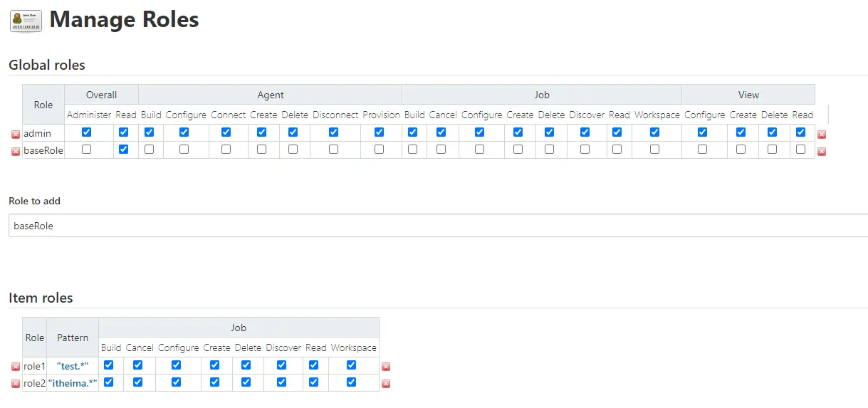Focus the Role to add text field
The image size is (868, 408).
point(438,226)
